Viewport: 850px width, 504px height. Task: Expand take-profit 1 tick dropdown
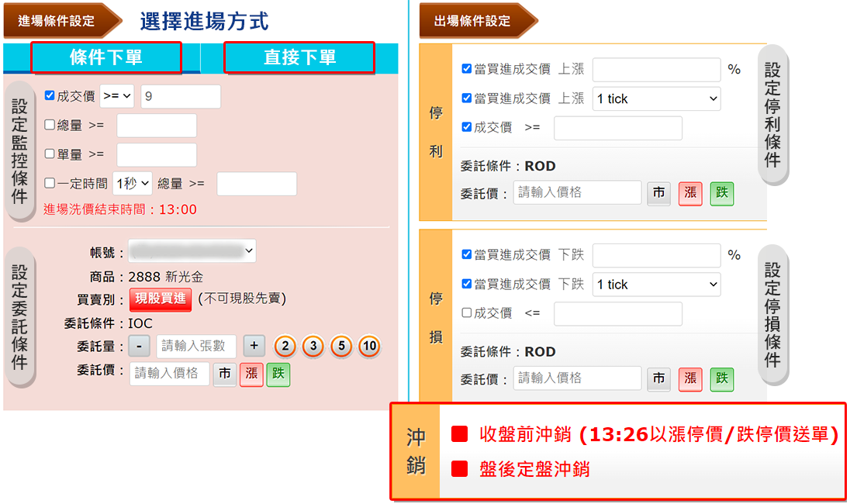pos(656,98)
